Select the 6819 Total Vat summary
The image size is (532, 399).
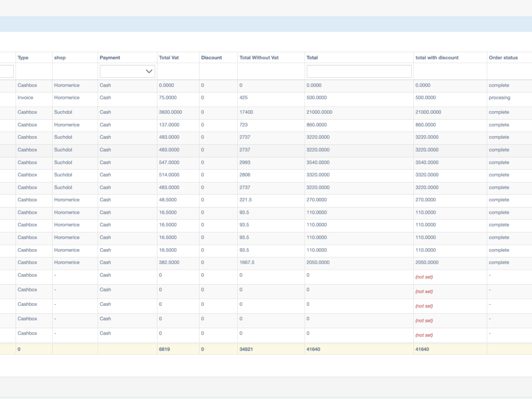point(164,349)
